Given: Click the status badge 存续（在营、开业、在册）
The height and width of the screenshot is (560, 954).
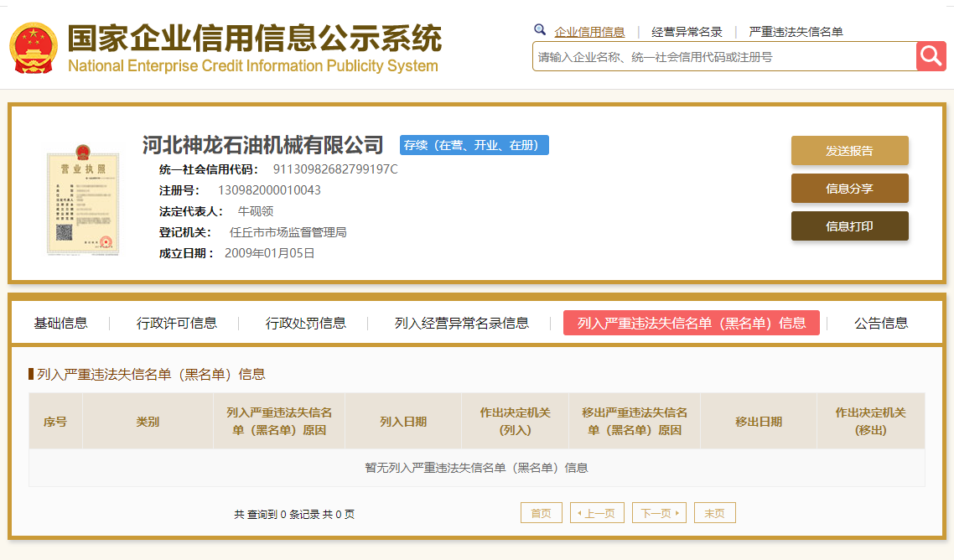Looking at the screenshot, I should pos(474,146).
